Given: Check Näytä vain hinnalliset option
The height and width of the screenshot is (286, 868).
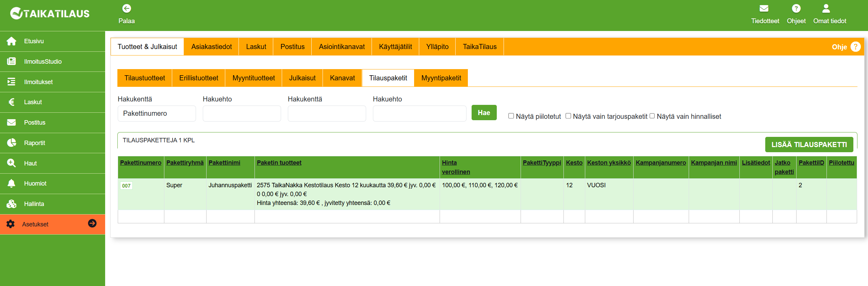Looking at the screenshot, I should coord(652,116).
